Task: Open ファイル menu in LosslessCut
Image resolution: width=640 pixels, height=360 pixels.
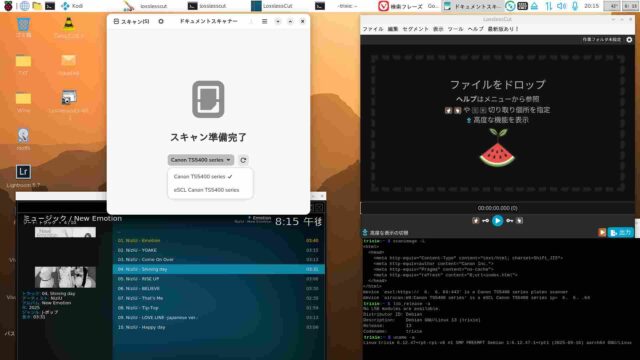Action: [373, 29]
